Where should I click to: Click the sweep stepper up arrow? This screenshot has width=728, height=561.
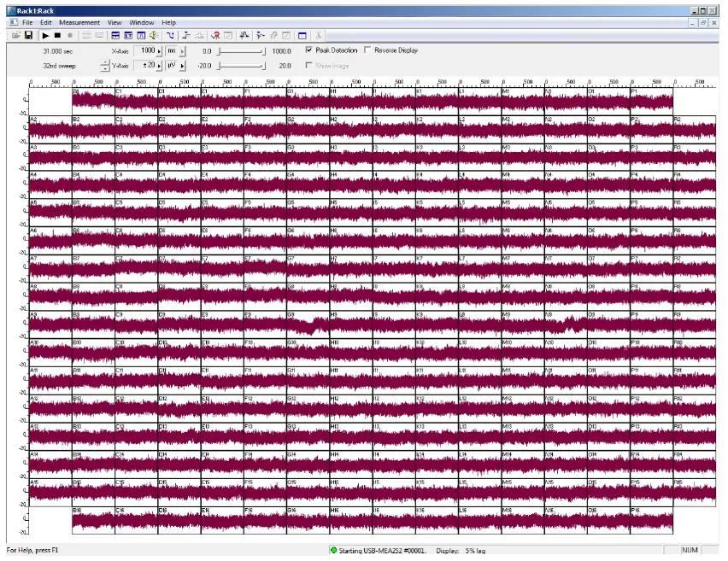point(105,62)
